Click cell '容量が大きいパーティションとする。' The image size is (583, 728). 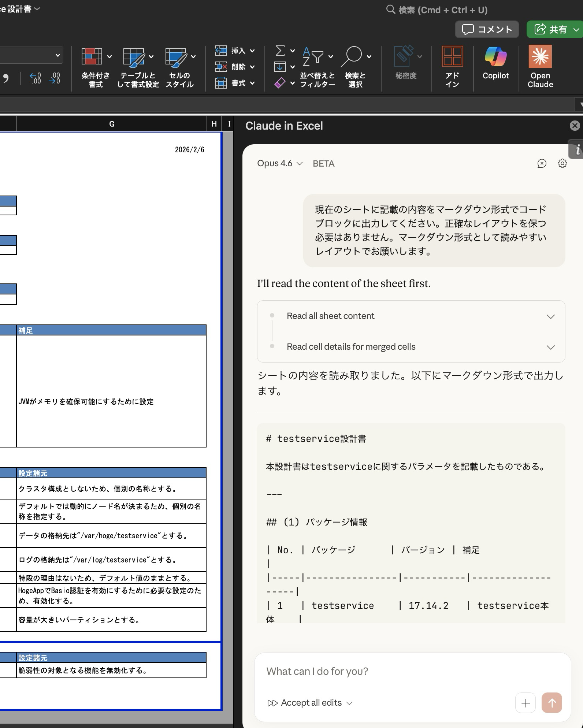click(111, 620)
